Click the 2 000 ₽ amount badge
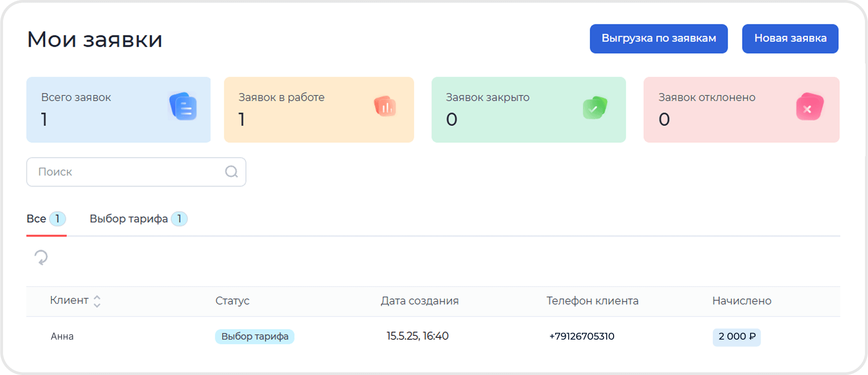The height and width of the screenshot is (375, 868). (737, 337)
